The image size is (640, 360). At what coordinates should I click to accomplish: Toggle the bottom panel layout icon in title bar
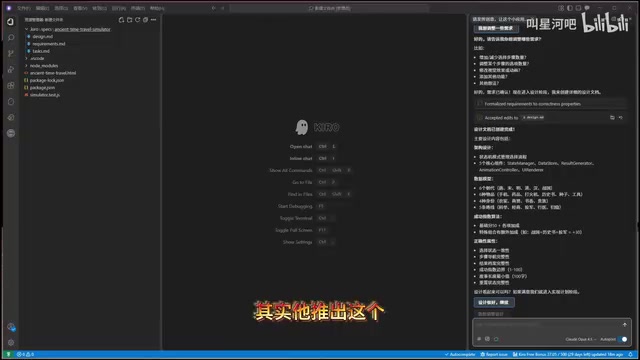tap(578, 8)
